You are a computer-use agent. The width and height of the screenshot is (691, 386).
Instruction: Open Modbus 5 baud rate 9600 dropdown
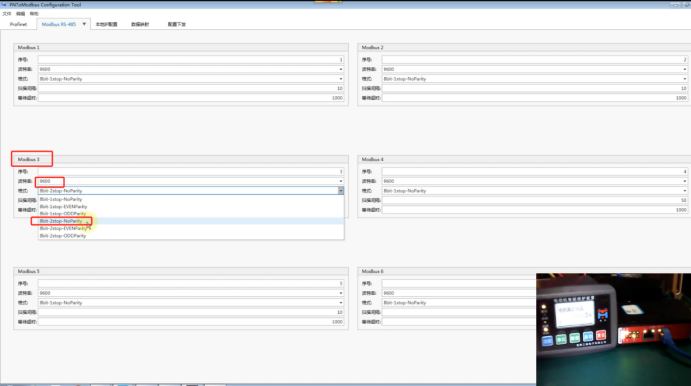[191, 293]
